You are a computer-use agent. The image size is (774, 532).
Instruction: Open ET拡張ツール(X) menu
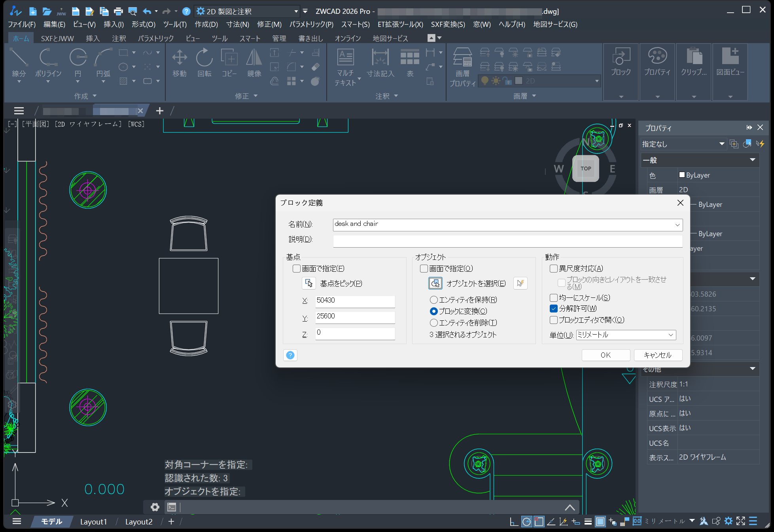coord(400,25)
